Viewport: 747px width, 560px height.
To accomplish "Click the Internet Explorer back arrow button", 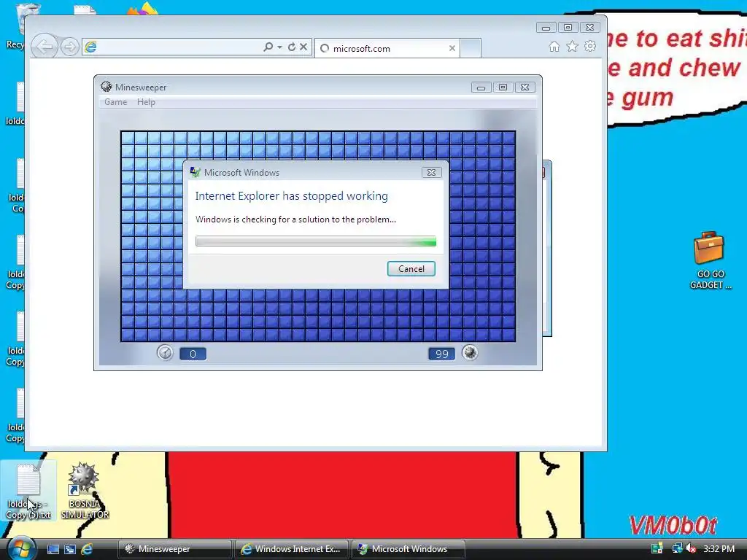I will pos(44,47).
